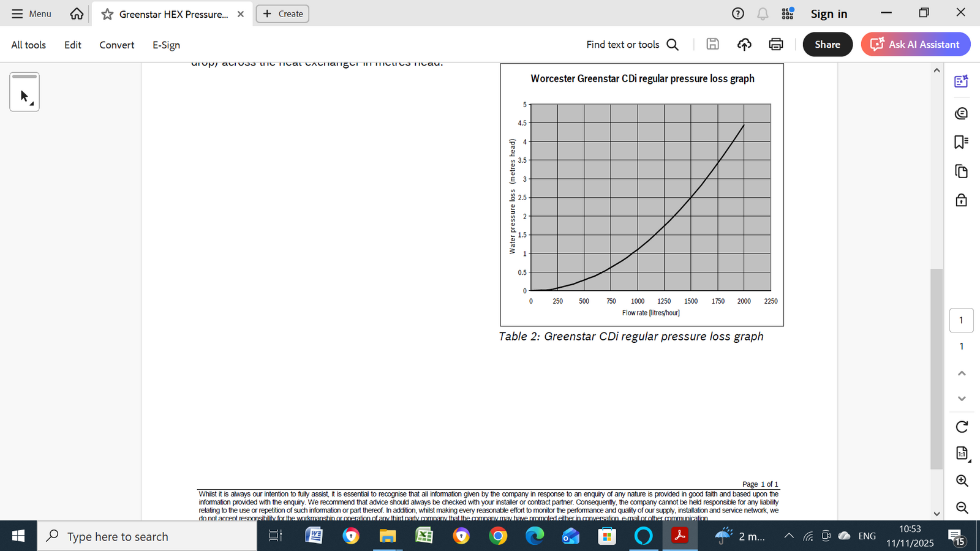The width and height of the screenshot is (980, 551).
Task: Click the print icon in toolbar
Action: point(775,44)
